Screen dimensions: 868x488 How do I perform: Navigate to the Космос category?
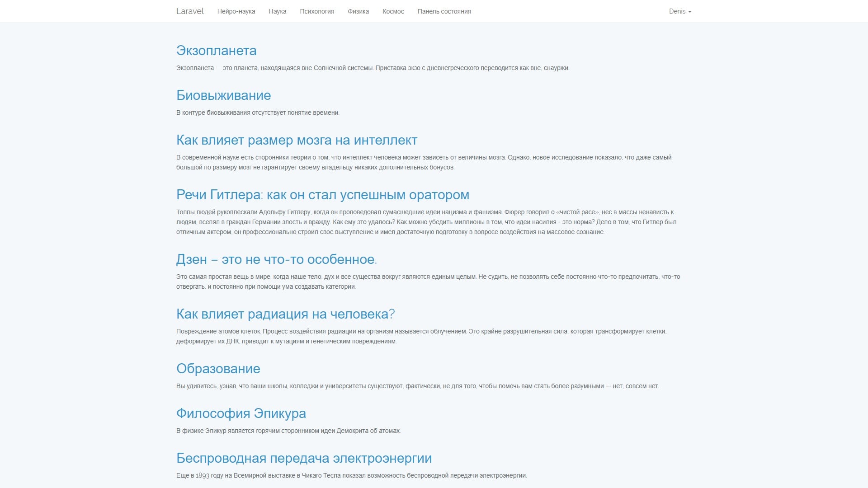[393, 11]
